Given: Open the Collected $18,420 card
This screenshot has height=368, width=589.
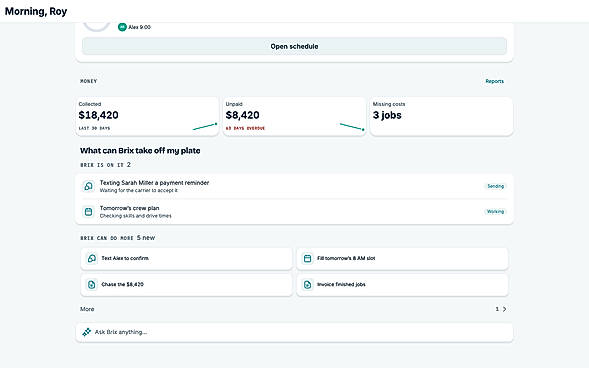Looking at the screenshot, I should [147, 116].
